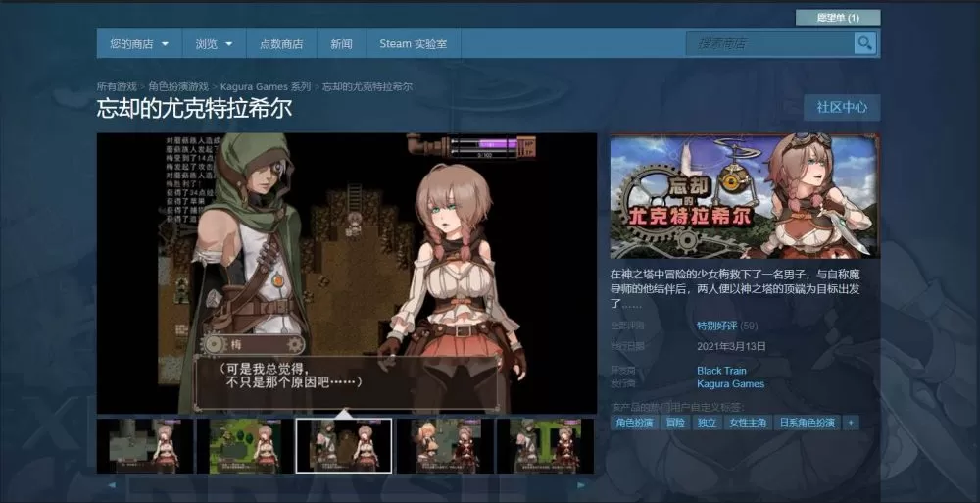Open Steam 实验室 tab
The width and height of the screenshot is (980, 503).
(x=413, y=44)
